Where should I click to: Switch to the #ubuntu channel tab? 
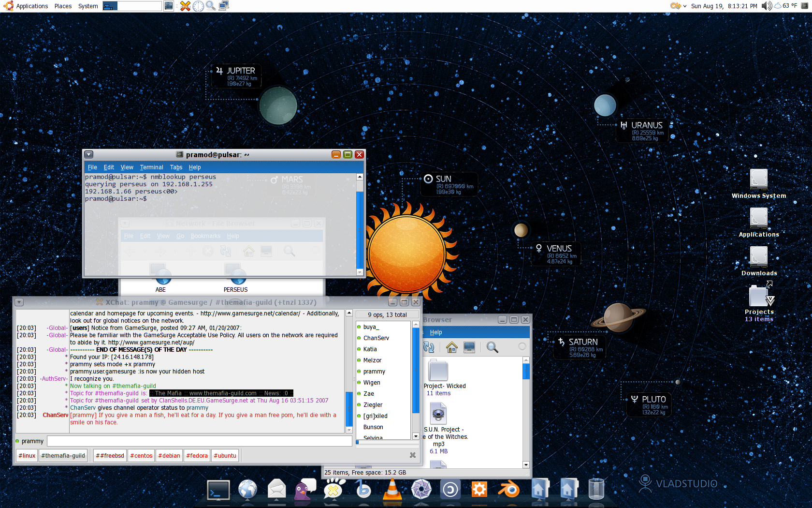225,456
